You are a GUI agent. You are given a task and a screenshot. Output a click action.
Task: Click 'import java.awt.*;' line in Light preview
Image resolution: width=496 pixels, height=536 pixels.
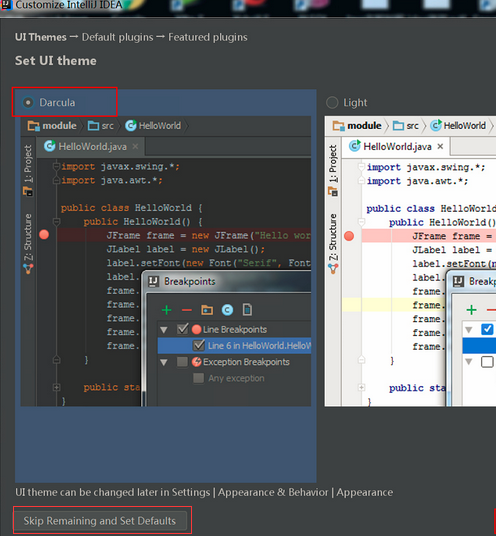point(417,181)
